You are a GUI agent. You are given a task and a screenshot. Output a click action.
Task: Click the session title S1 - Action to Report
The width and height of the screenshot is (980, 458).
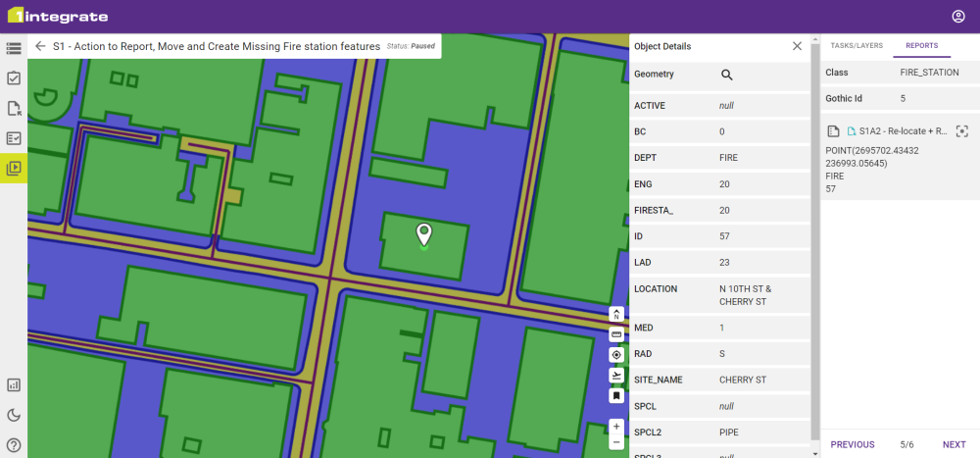click(x=217, y=46)
